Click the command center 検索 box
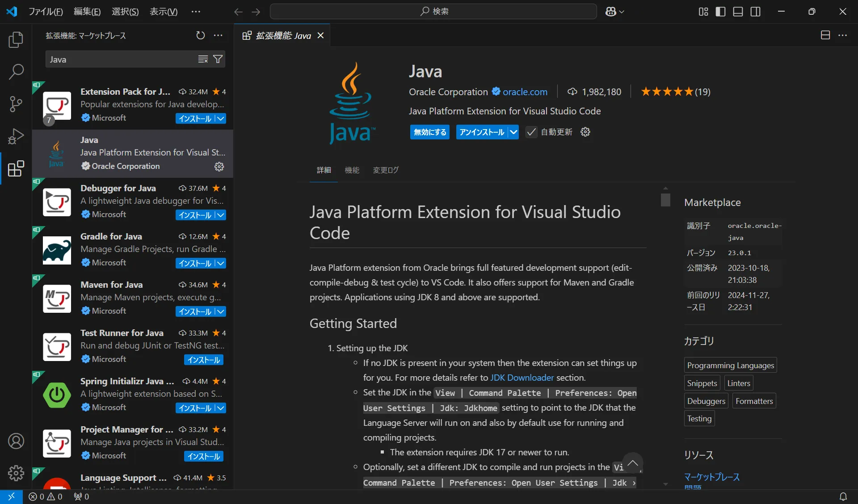 (x=433, y=11)
